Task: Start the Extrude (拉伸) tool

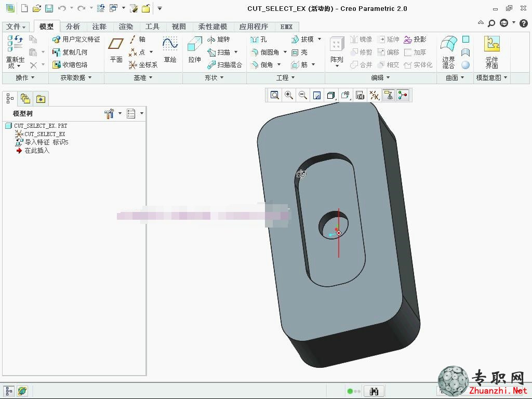Action: pyautogui.click(x=194, y=50)
